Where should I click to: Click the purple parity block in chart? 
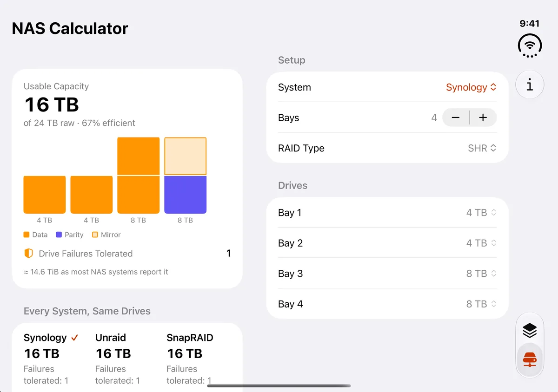185,195
